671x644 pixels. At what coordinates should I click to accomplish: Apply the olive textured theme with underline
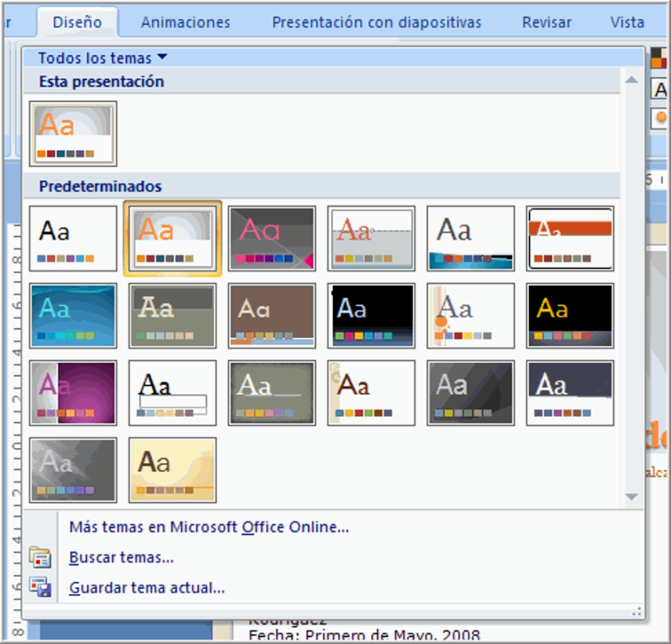[272, 393]
